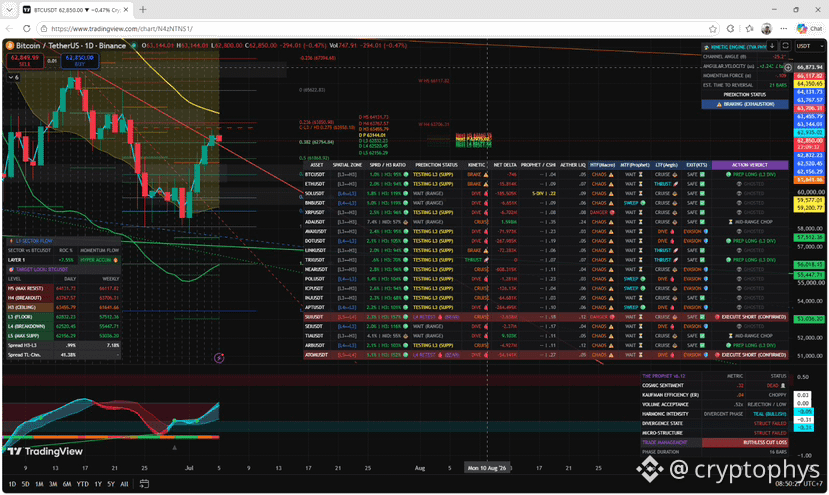
Task: Collapse the indicator legend showing 6
Action: [x=13, y=77]
